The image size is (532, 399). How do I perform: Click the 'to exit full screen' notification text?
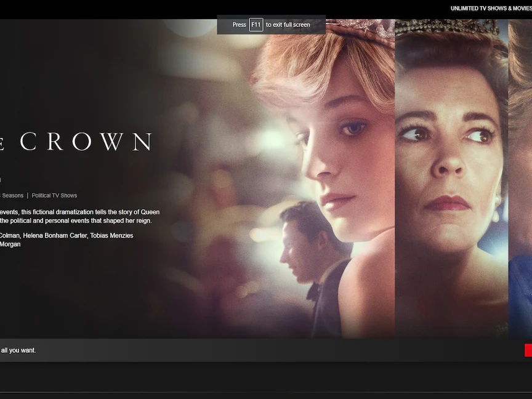(x=288, y=25)
